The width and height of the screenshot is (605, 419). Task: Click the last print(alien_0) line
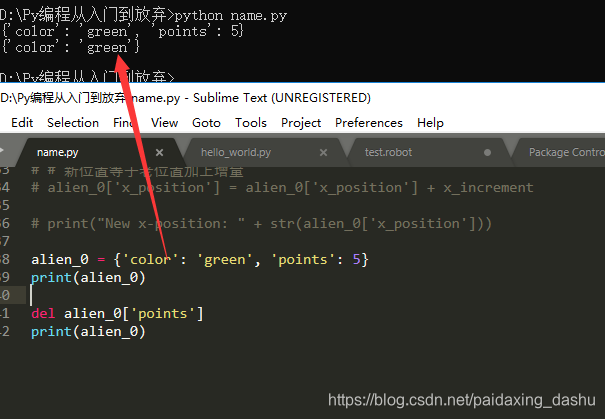tap(88, 331)
